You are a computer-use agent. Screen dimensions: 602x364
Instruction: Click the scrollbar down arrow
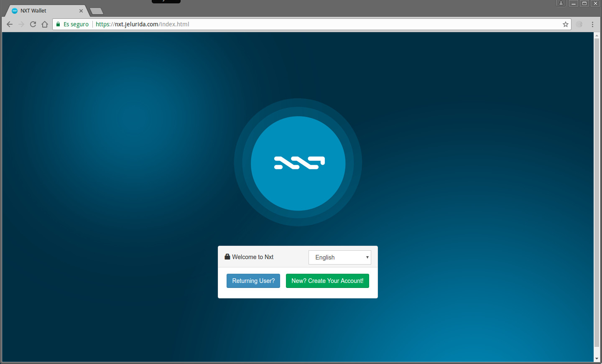597,359
